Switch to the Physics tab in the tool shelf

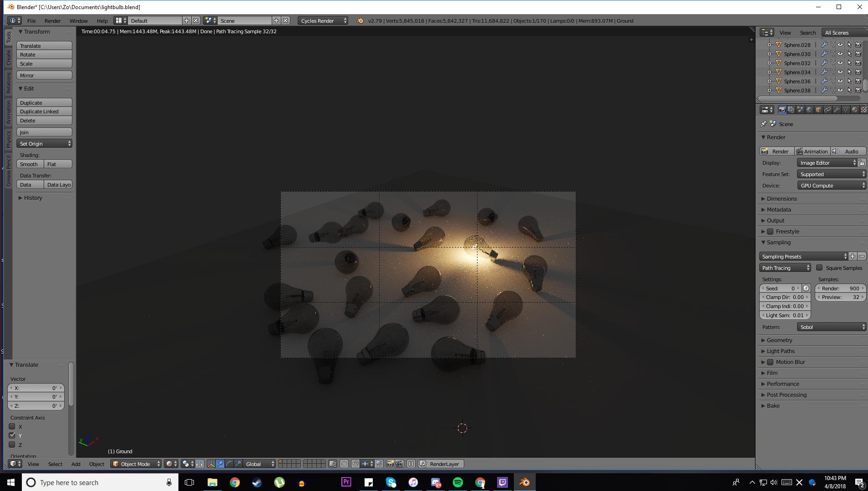(x=8, y=139)
